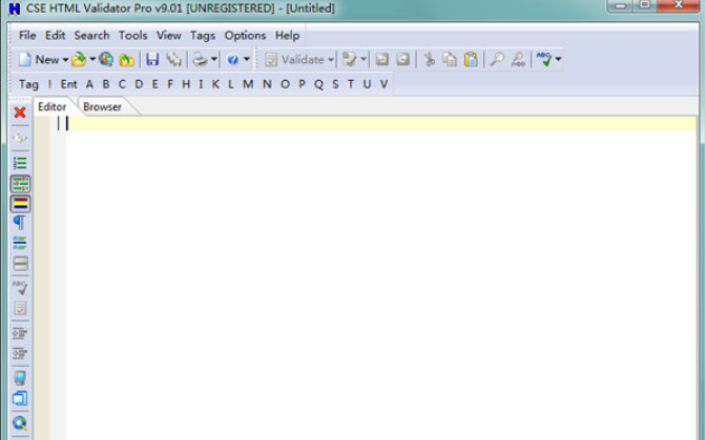Click the Save floppy disk icon
Image resolution: width=705 pixels, height=440 pixels.
click(x=153, y=60)
